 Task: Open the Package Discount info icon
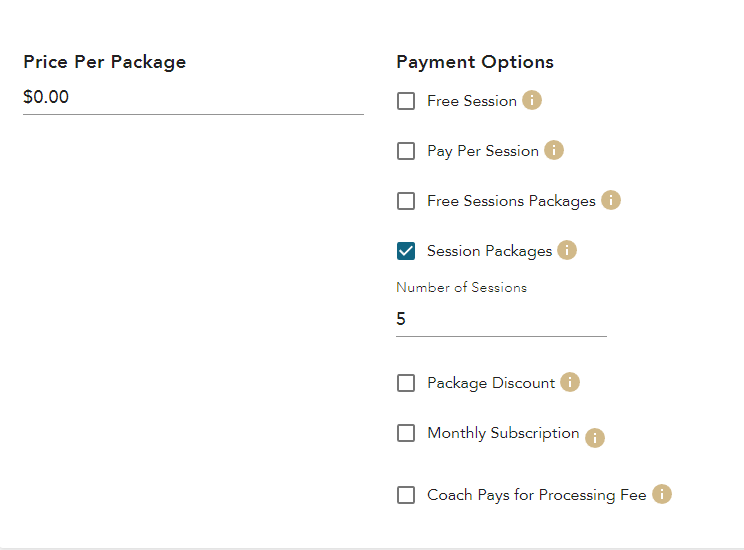[x=570, y=382]
